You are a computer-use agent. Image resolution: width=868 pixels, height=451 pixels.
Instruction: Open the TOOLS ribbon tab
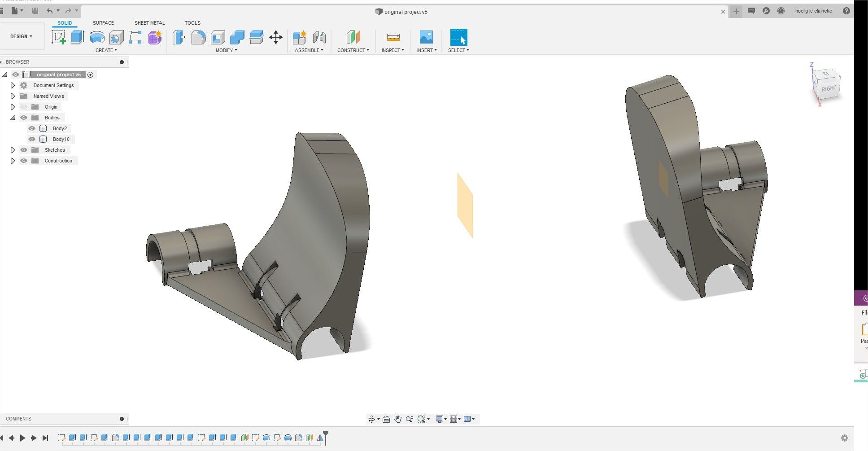click(x=192, y=22)
